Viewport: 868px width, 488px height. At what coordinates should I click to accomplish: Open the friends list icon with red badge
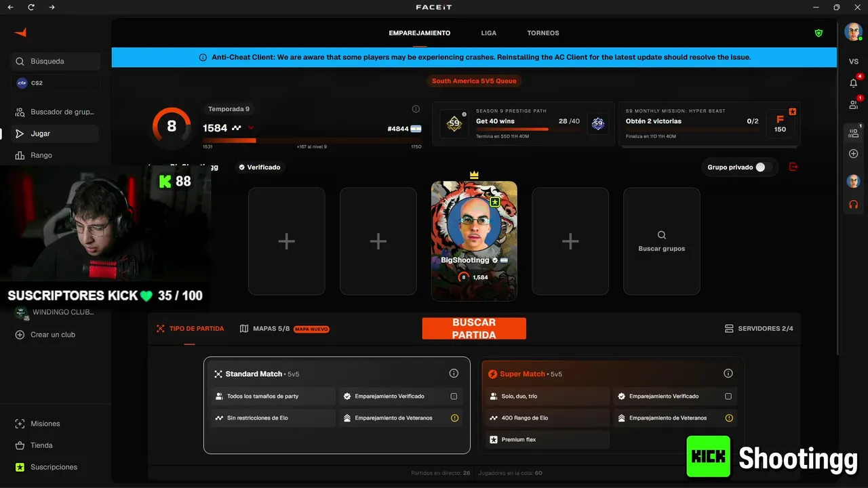click(853, 104)
